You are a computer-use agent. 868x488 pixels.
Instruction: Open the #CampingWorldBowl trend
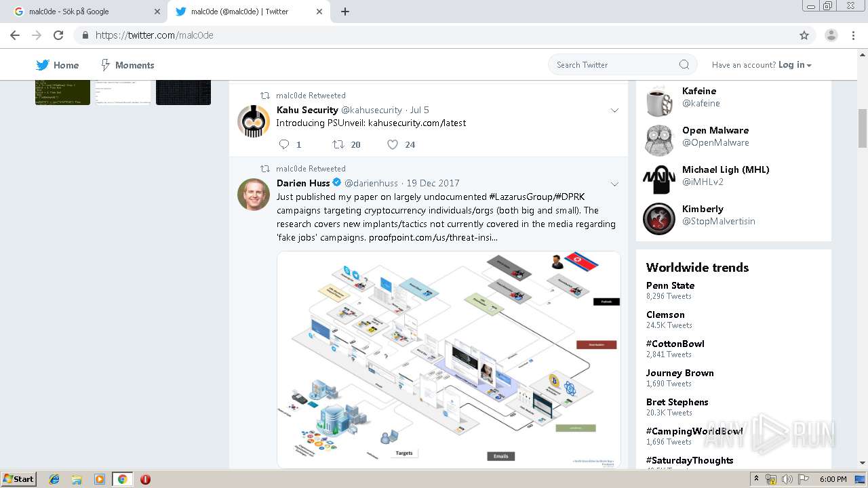pos(694,431)
